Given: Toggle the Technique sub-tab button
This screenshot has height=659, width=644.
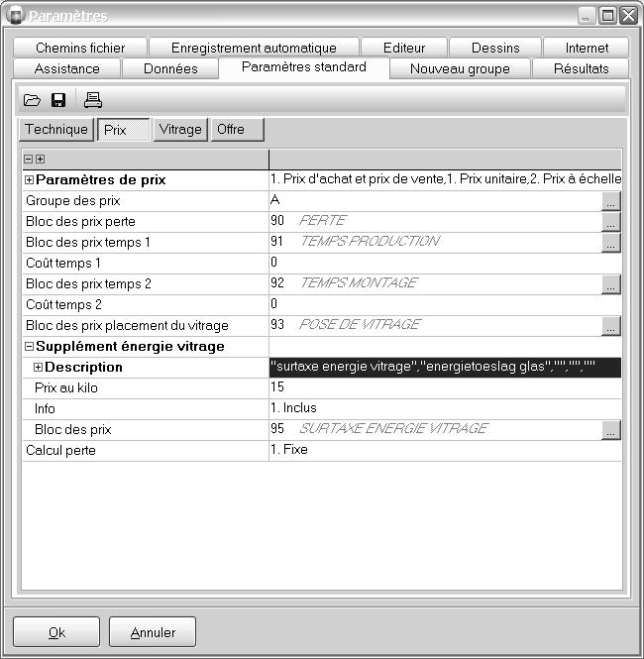Looking at the screenshot, I should pyautogui.click(x=56, y=130).
